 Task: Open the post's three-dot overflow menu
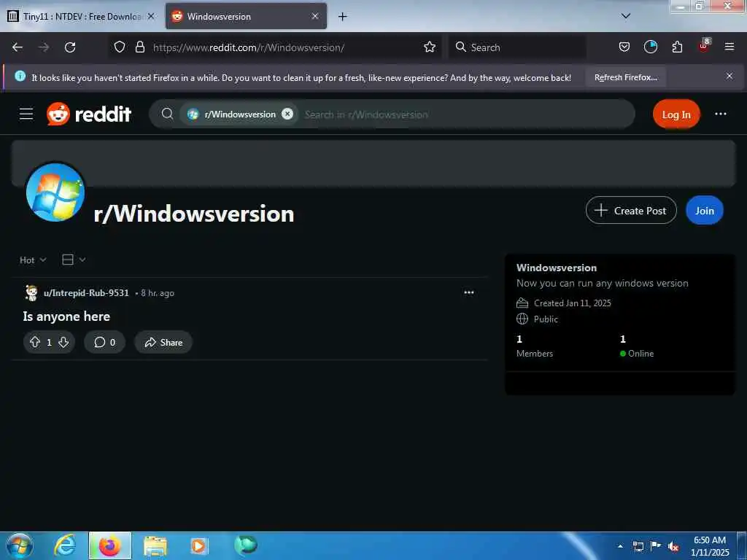point(469,292)
